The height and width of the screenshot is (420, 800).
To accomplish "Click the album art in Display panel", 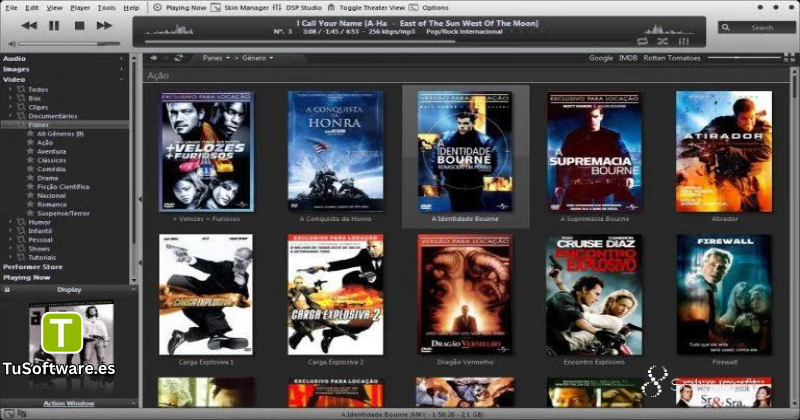I will pos(70,338).
